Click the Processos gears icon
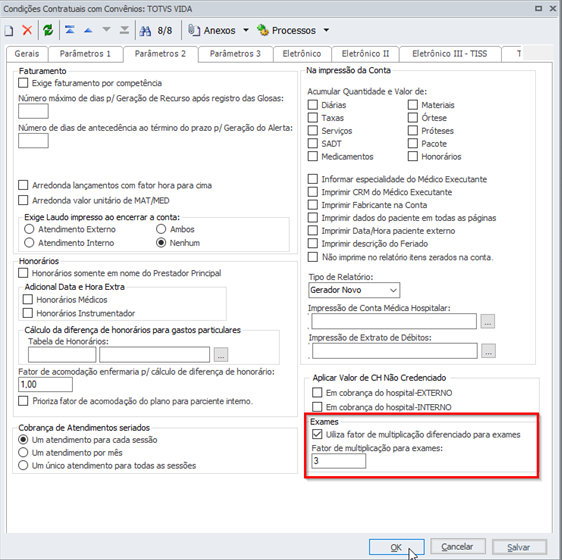The width and height of the screenshot is (562, 560). coord(263,30)
